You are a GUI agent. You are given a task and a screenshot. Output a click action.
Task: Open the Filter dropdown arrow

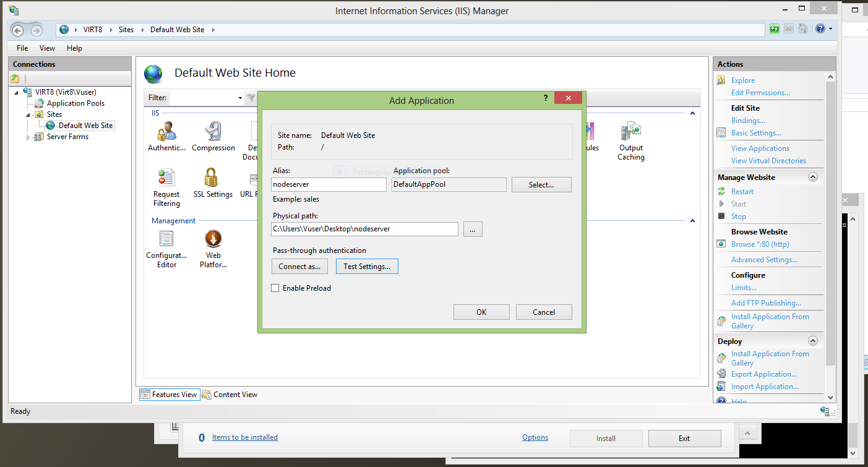click(240, 98)
